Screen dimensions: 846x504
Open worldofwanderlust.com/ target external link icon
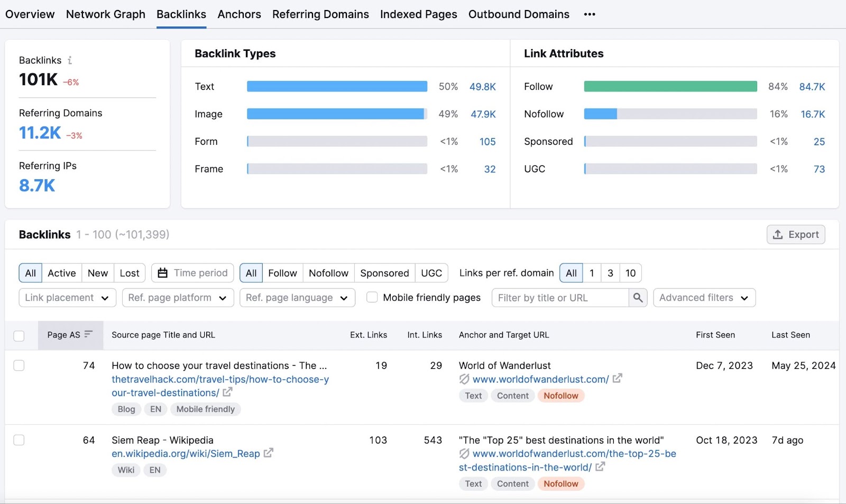coord(617,378)
